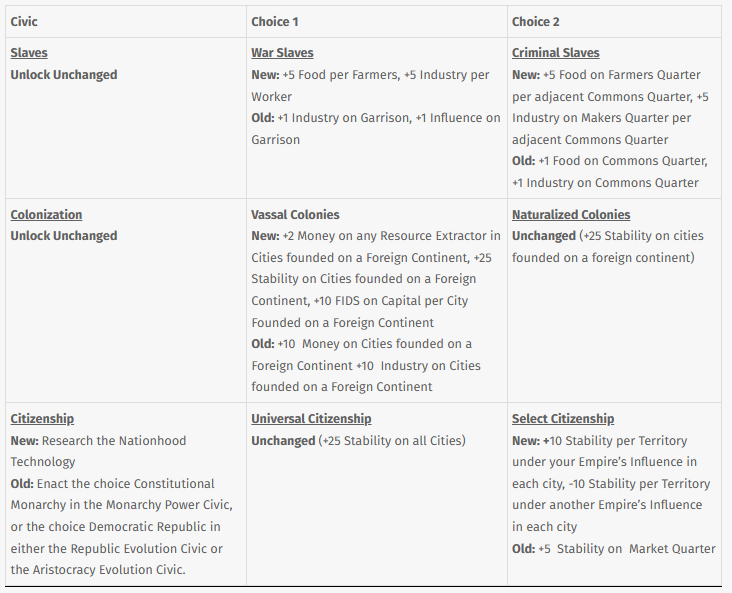Click the Choice 1 column header
This screenshot has width=732, height=593.
click(274, 21)
